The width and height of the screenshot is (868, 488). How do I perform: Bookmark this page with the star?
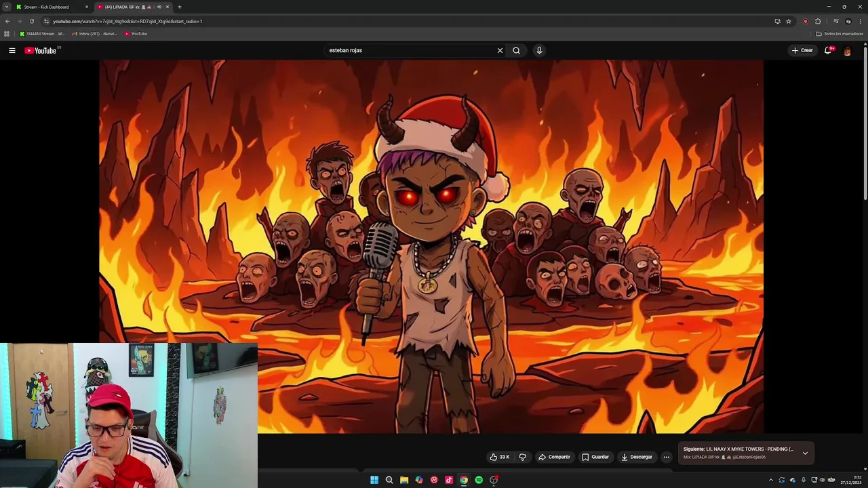[x=789, y=21]
